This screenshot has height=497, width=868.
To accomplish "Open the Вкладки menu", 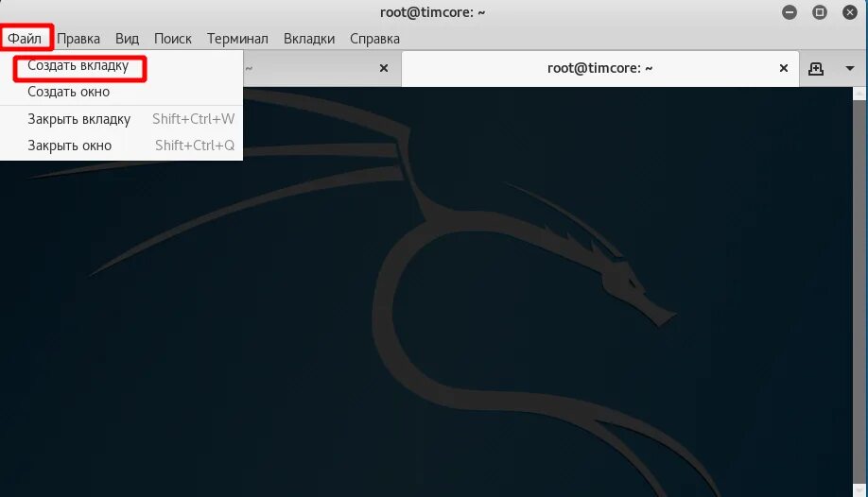I will (x=309, y=39).
